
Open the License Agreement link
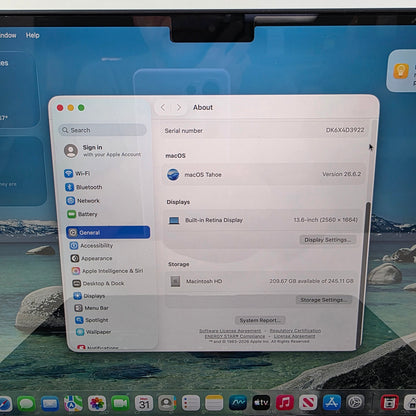tap(294, 336)
